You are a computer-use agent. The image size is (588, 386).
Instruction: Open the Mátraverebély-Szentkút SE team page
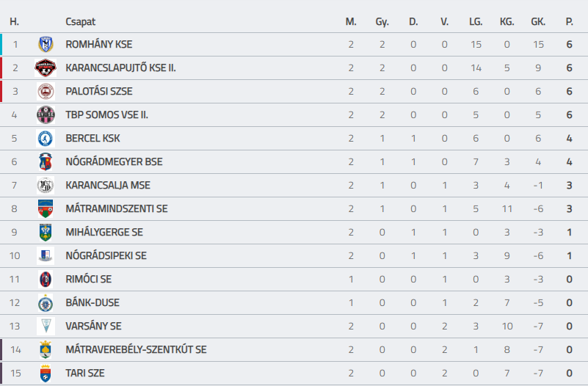pyautogui.click(x=136, y=349)
